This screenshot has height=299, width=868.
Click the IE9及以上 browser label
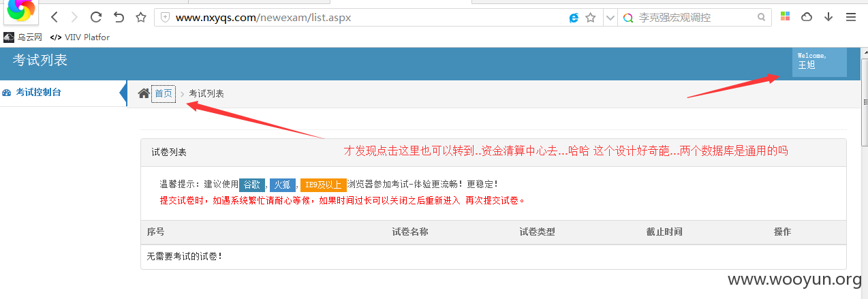[x=324, y=185]
